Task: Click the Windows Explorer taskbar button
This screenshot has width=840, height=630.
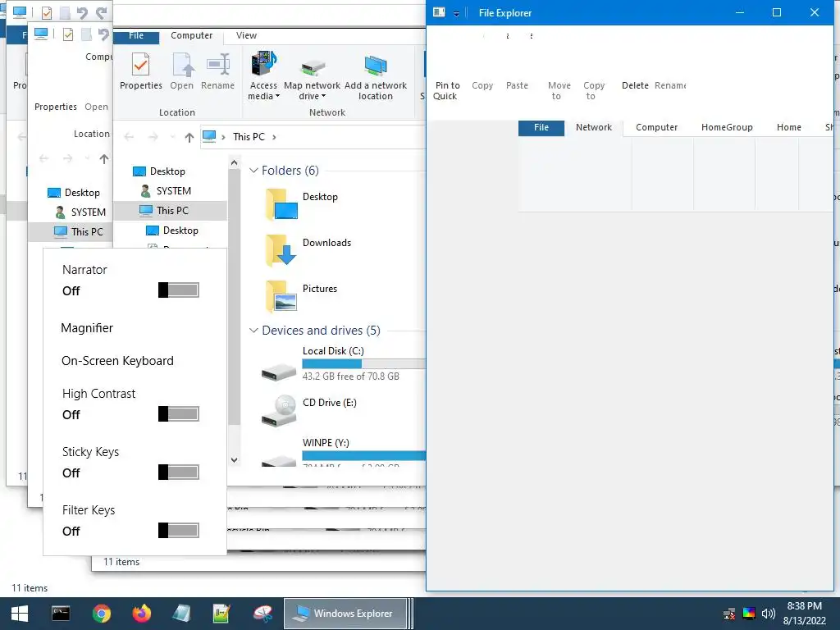Action: 345,614
